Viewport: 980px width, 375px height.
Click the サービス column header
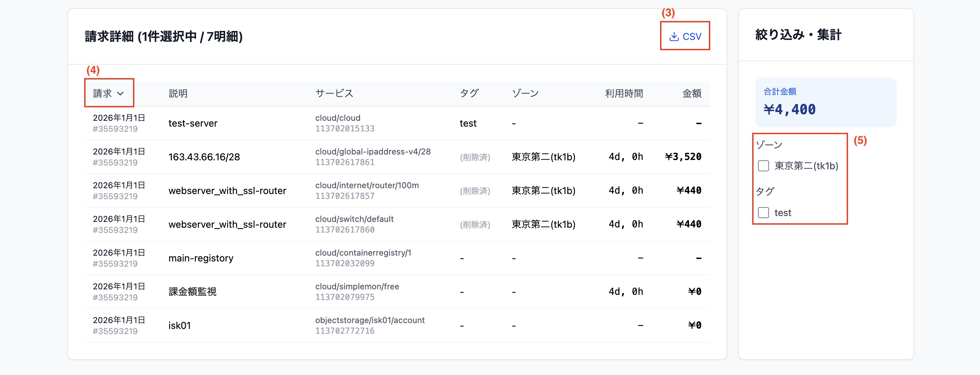click(334, 93)
